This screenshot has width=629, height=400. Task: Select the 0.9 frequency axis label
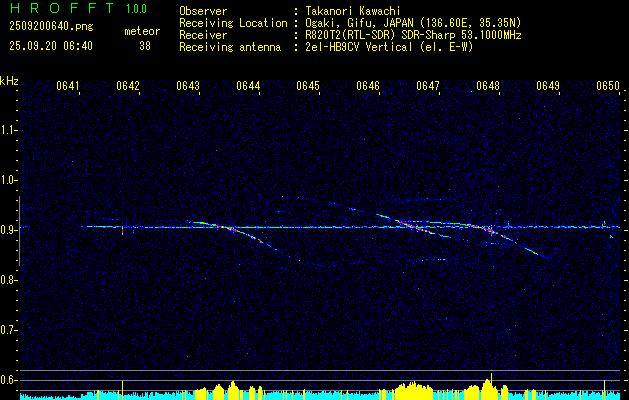10,230
